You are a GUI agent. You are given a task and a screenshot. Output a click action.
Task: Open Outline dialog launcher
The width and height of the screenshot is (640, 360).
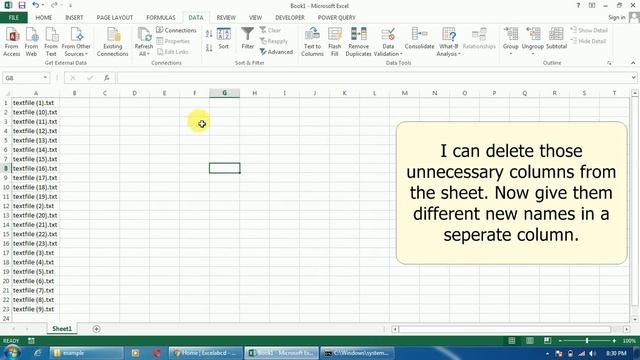tap(609, 63)
